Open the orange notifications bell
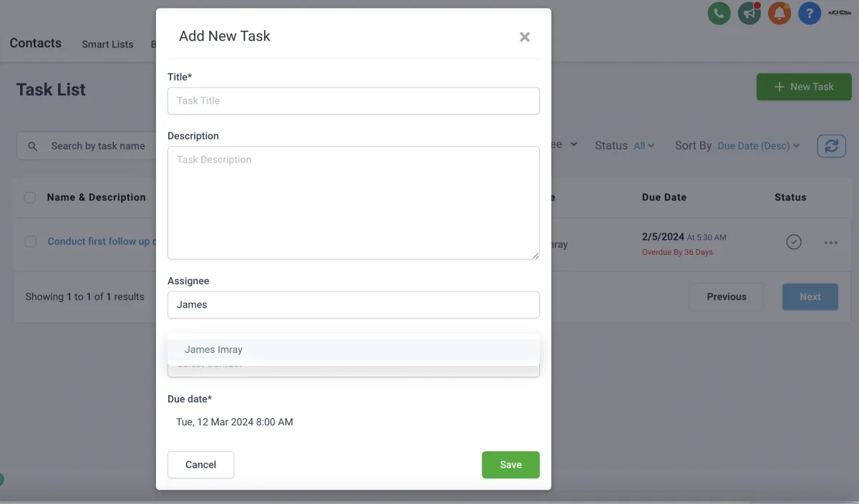This screenshot has height=504, width=859. coord(780,13)
